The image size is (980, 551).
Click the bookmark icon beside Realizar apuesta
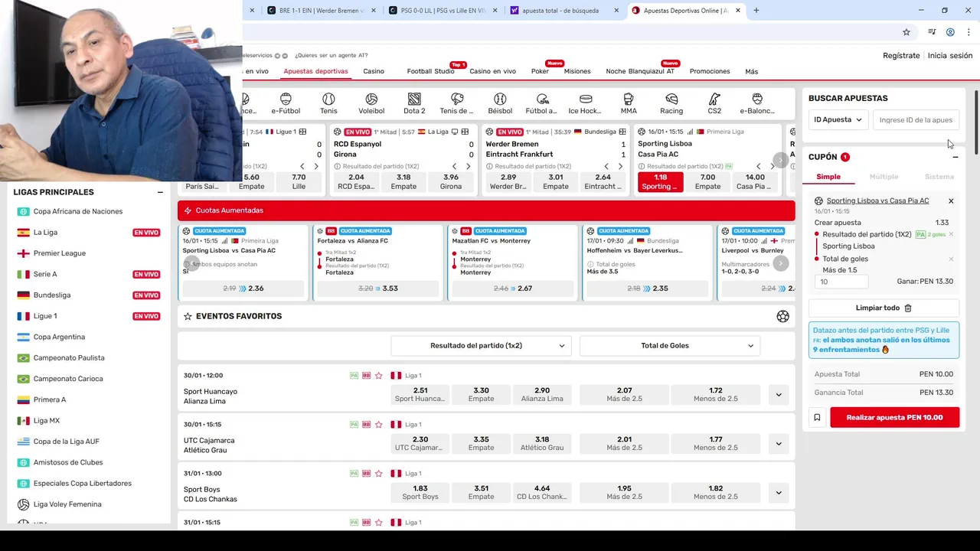click(x=817, y=417)
